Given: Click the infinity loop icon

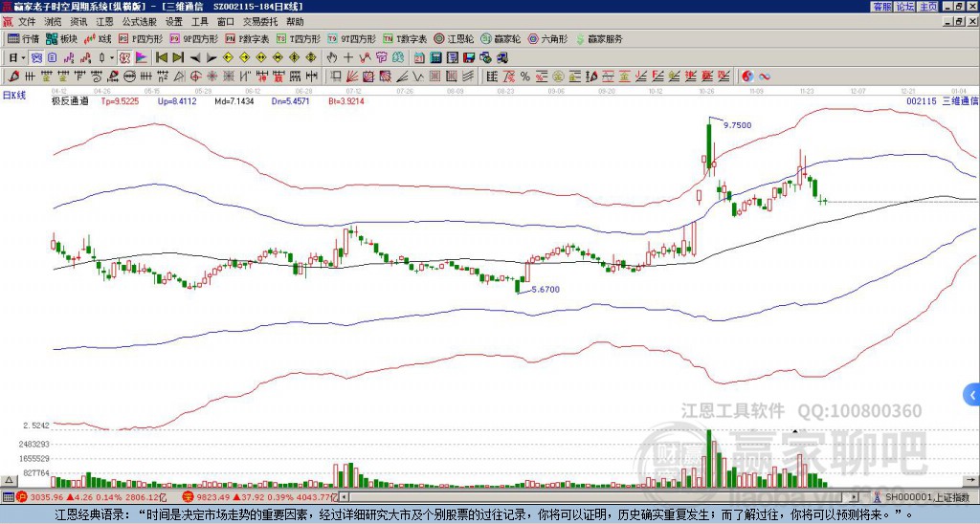Looking at the screenshot, I should click(x=764, y=76).
